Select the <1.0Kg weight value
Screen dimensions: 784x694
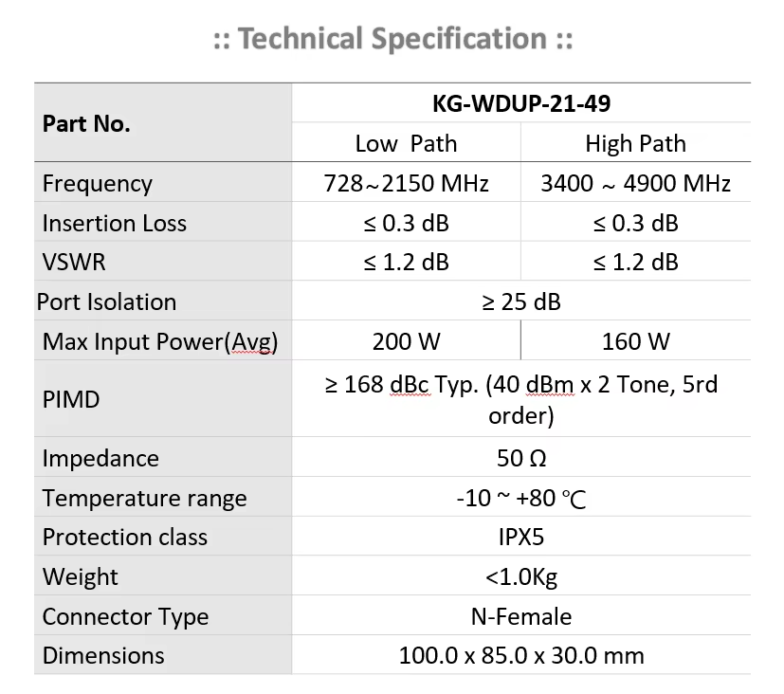[x=521, y=577]
